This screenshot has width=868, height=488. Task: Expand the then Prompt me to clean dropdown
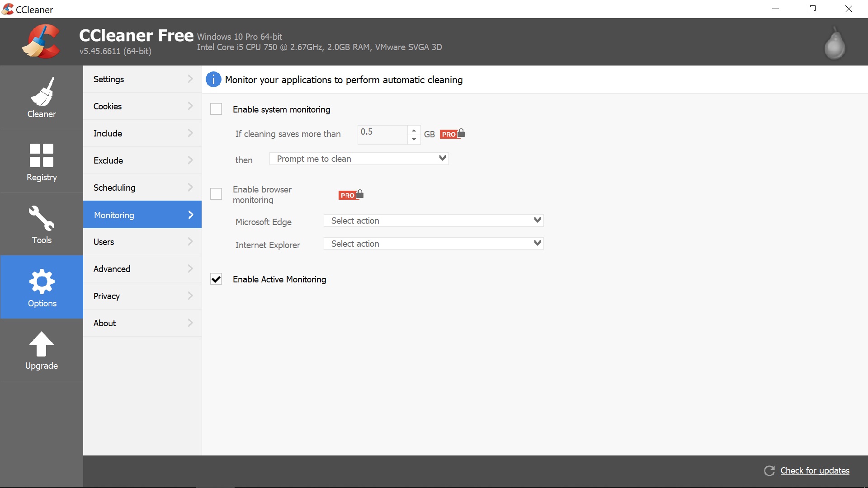[x=442, y=159]
